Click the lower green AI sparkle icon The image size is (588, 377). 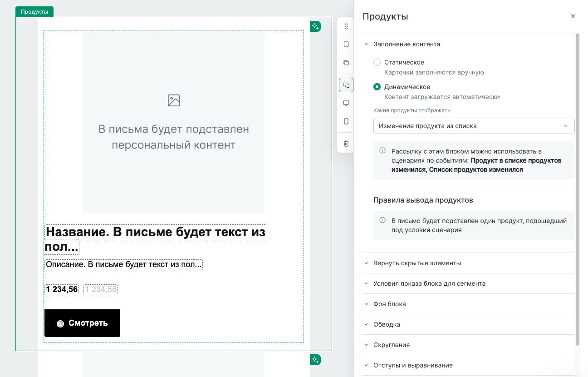[315, 360]
